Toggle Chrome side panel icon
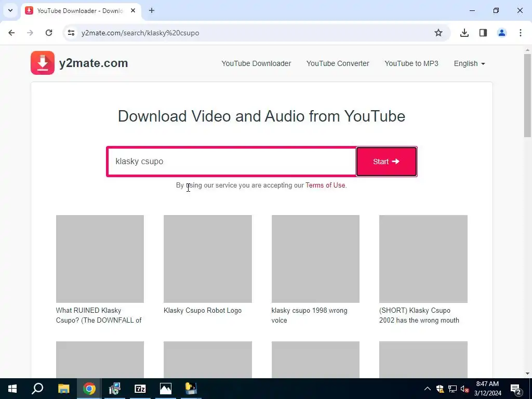The width and height of the screenshot is (532, 399). pyautogui.click(x=483, y=33)
